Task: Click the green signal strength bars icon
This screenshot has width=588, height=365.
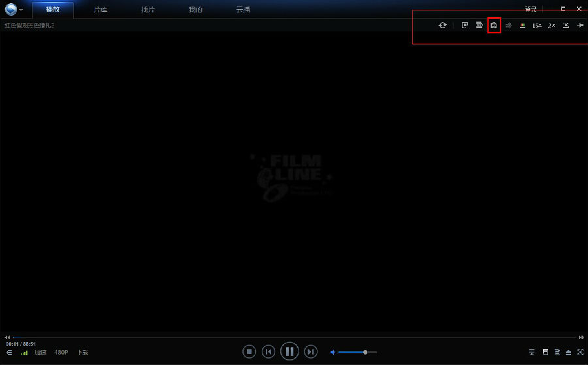Action: tap(24, 353)
